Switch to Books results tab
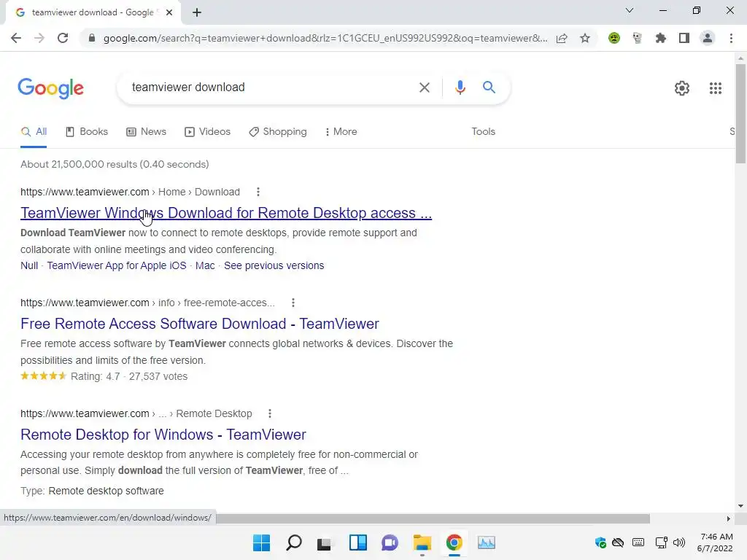The image size is (747, 560). [x=87, y=132]
